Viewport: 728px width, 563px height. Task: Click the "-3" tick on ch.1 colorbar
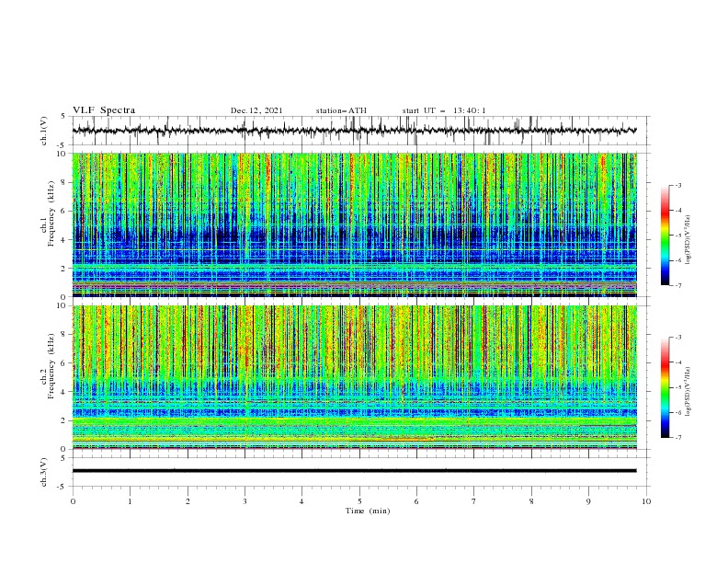point(677,185)
